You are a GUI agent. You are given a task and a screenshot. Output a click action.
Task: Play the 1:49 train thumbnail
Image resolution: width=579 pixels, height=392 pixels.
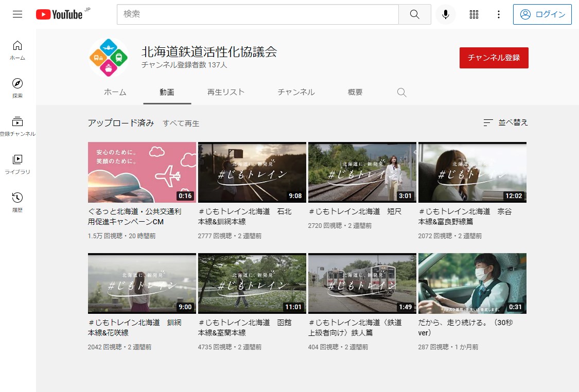click(x=362, y=283)
